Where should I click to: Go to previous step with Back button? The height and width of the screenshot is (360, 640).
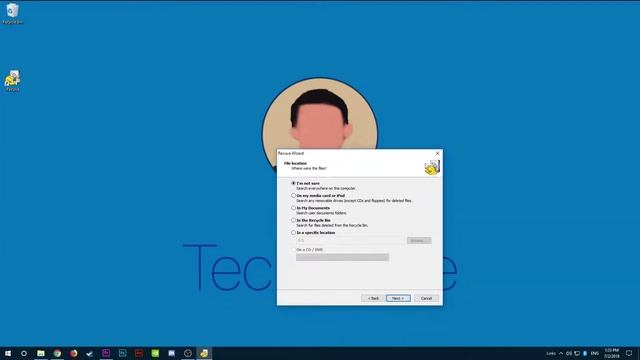[x=373, y=298]
